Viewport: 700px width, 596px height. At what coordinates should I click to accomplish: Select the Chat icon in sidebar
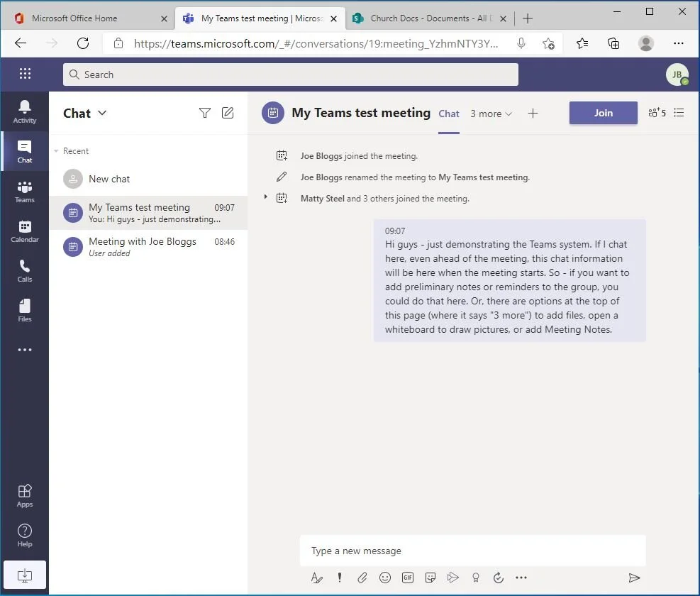click(x=25, y=151)
